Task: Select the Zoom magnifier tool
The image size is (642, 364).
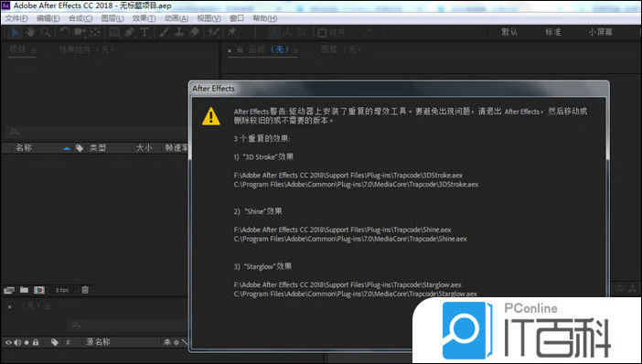Action: [x=46, y=32]
